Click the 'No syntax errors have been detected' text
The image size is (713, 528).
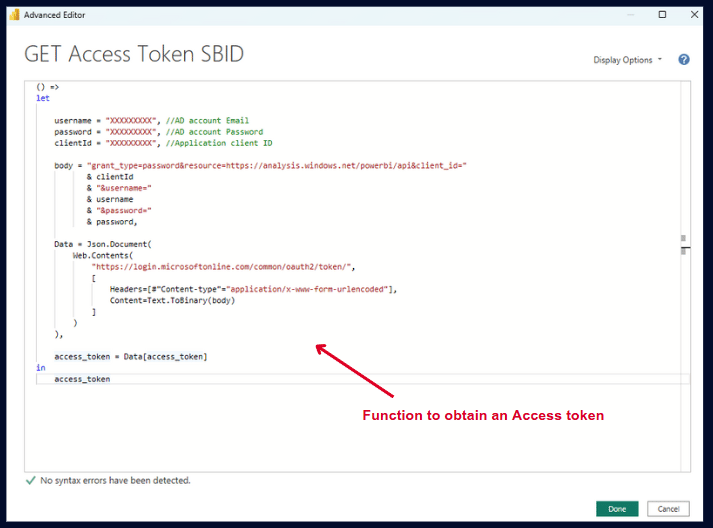click(115, 480)
